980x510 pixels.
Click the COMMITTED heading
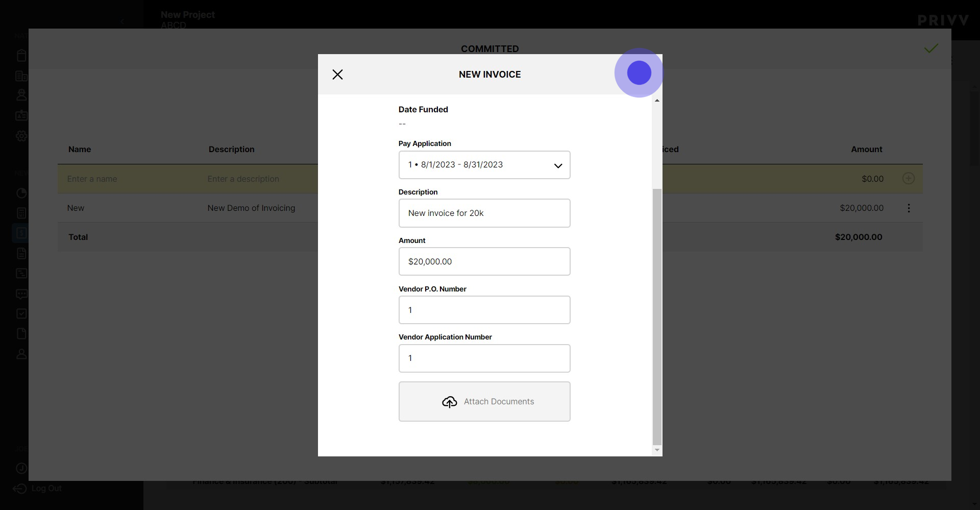489,49
